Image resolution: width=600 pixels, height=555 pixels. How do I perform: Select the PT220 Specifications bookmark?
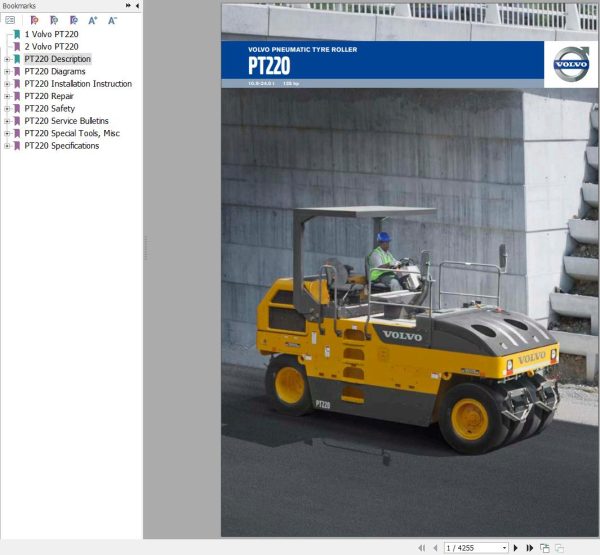(x=62, y=146)
